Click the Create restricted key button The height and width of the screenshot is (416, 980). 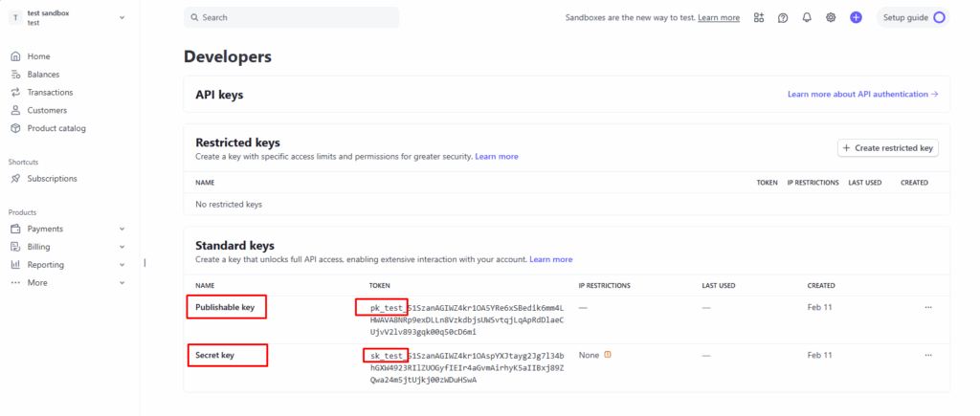coord(888,147)
